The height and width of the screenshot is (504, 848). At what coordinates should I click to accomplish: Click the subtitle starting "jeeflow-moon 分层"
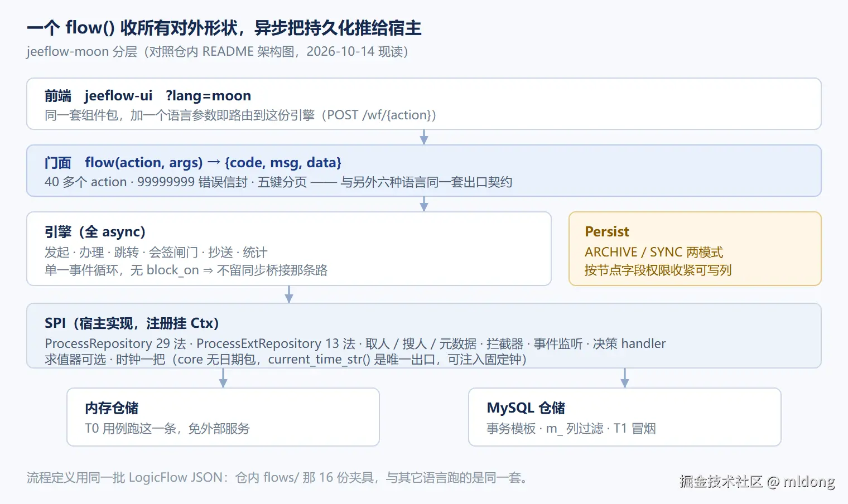point(218,52)
